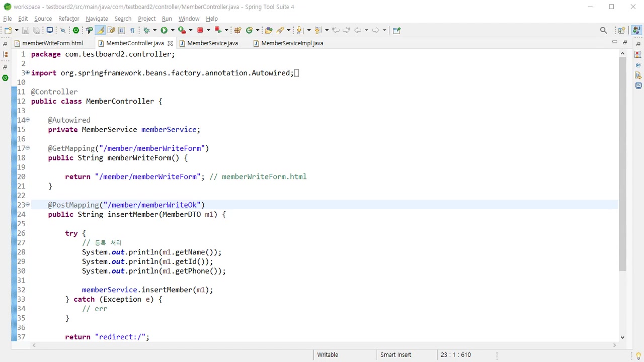Click the green Run button in toolbar
The height and width of the screenshot is (362, 644).
[x=164, y=30]
